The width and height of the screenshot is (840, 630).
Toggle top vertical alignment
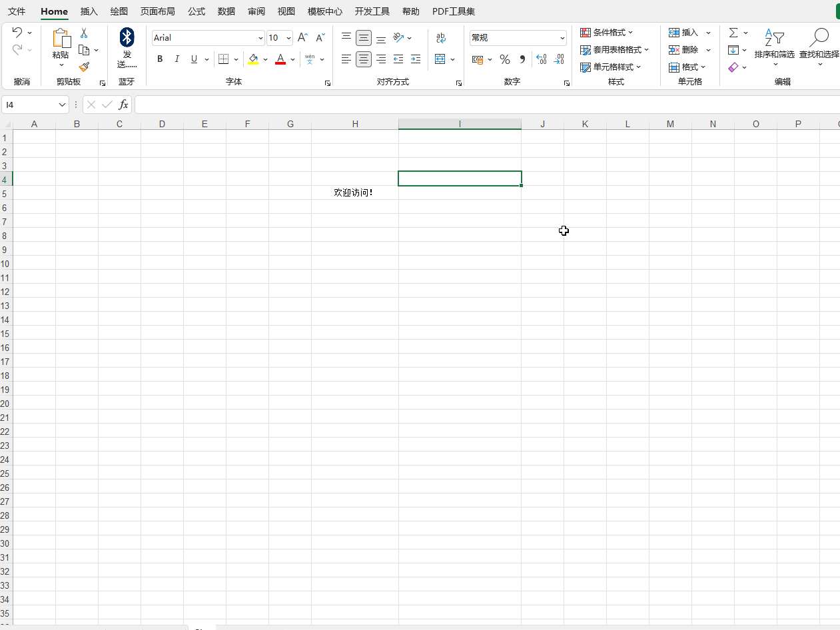[x=346, y=38]
